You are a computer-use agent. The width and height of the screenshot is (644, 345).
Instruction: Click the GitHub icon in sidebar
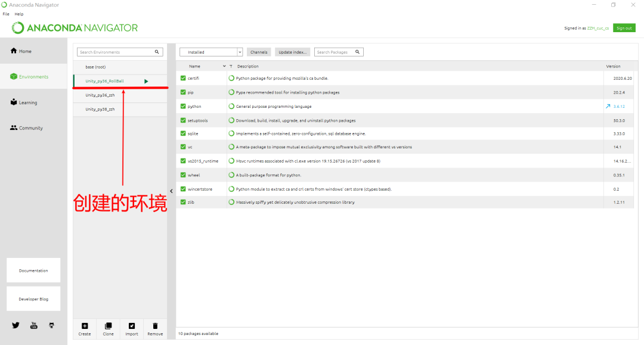pos(51,325)
